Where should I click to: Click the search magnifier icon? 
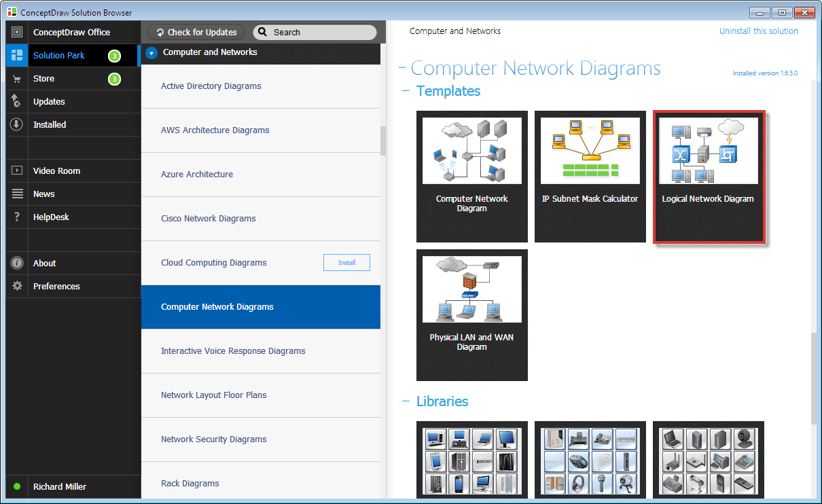pos(264,32)
